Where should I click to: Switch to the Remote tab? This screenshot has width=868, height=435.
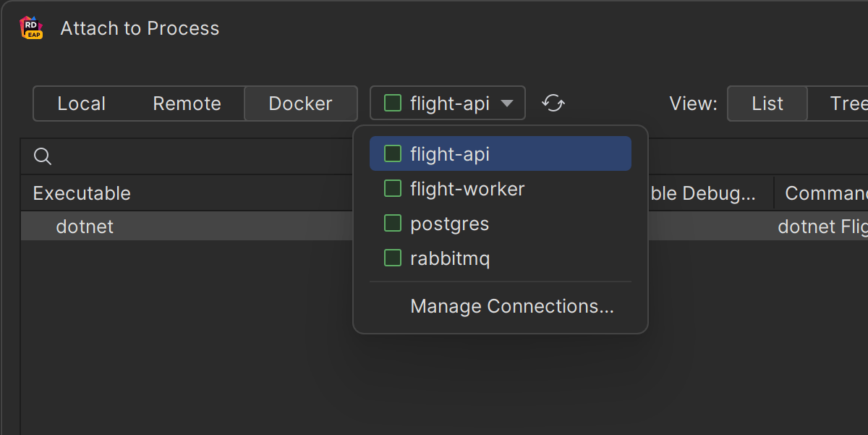[187, 104]
